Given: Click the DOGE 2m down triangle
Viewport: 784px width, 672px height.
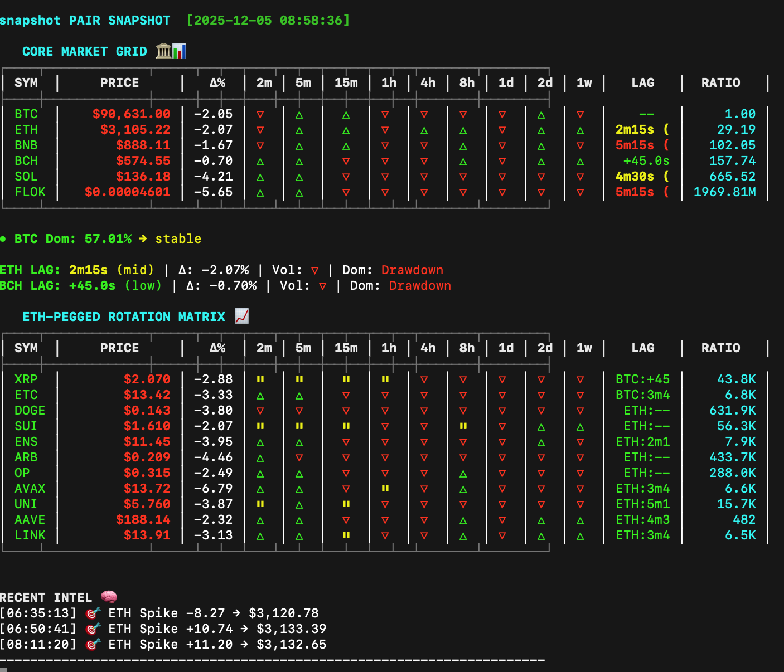Looking at the screenshot, I should 260,411.
